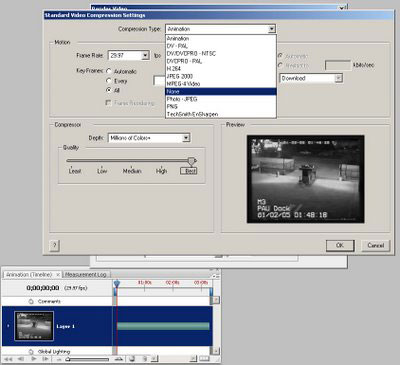
Task: Click the Preview video thumbnail
Action: tap(306, 179)
